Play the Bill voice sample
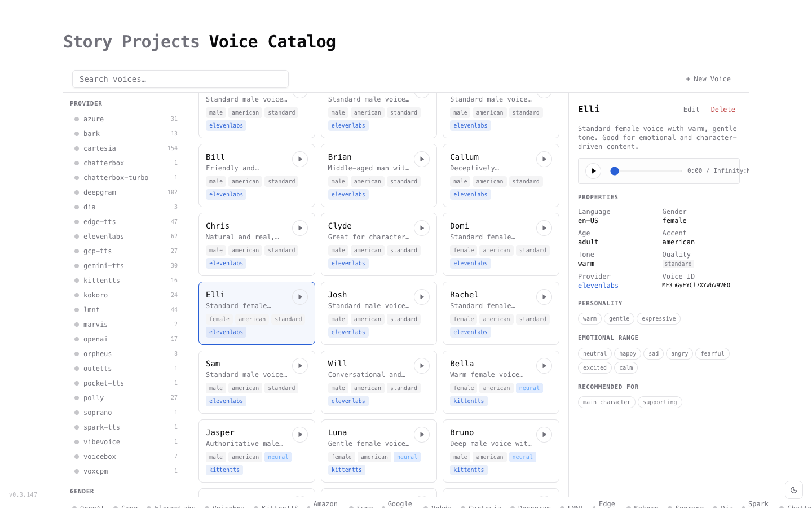Viewport: 812px width, 508px height. pos(299,159)
